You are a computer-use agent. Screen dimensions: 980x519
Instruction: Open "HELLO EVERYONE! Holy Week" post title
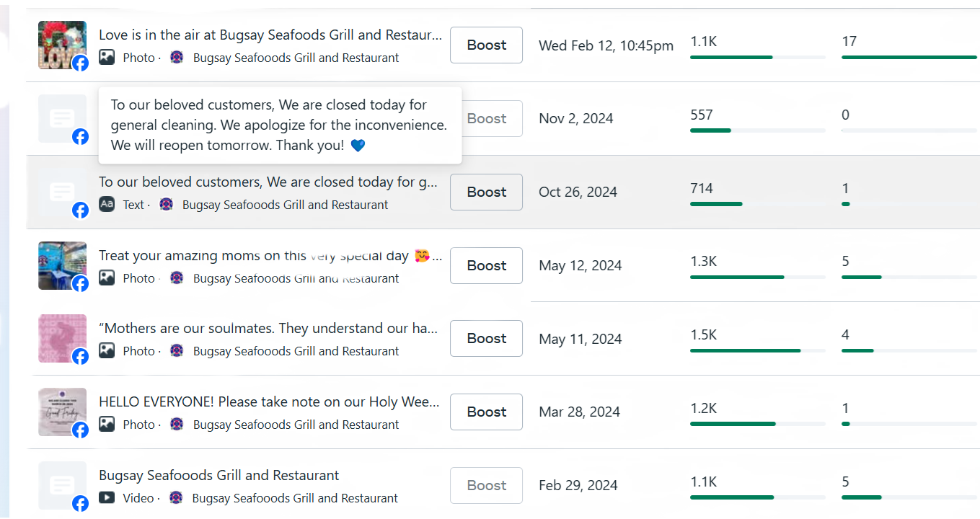[x=268, y=402]
